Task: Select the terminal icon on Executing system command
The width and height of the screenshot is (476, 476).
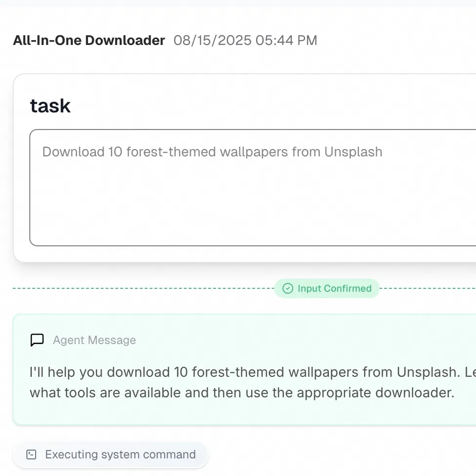Action: pos(31,454)
